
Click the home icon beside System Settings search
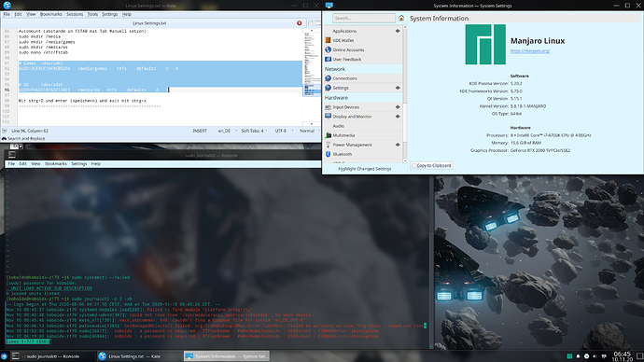click(401, 18)
